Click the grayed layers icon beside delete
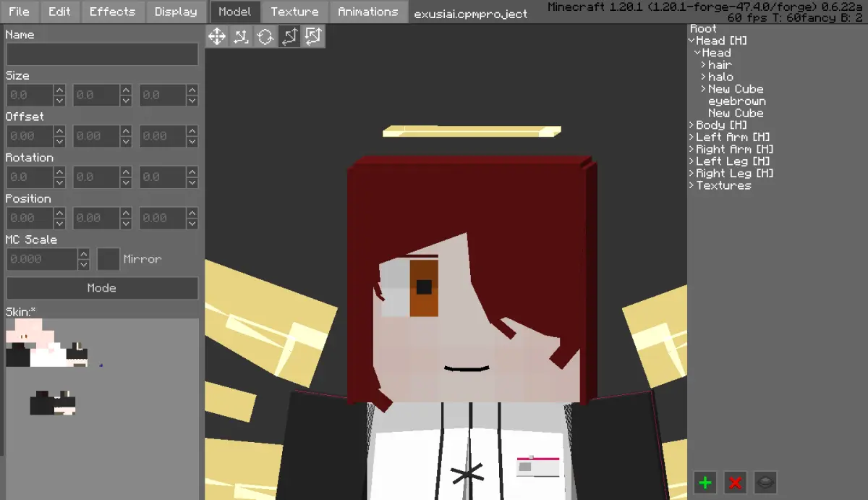Viewport: 868px width, 500px height. click(765, 482)
